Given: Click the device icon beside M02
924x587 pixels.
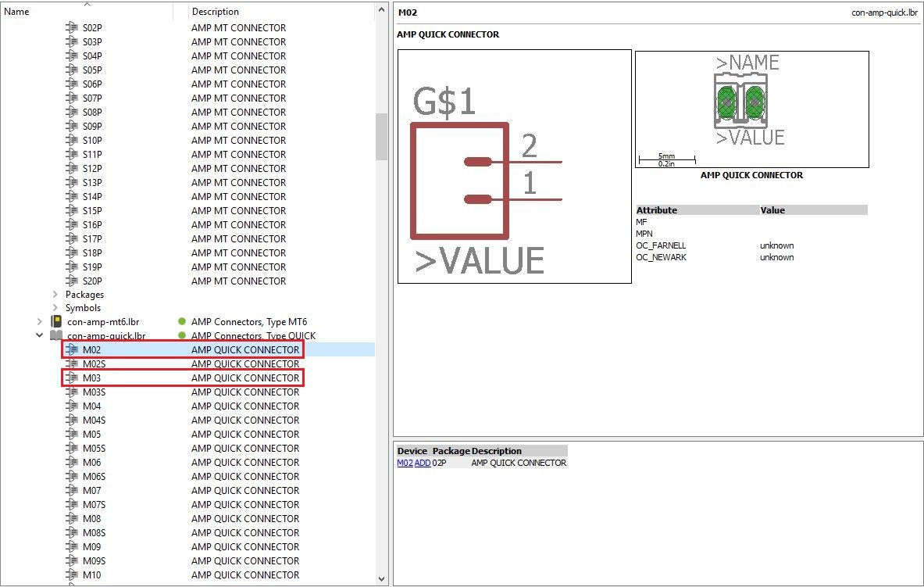Looking at the screenshot, I should tap(72, 349).
